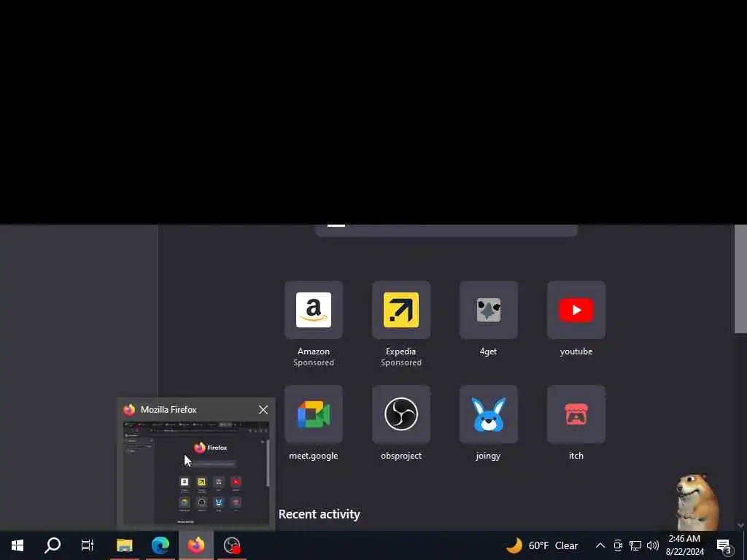Open Task View from the taskbar
Viewport: 747px width, 560px height.
point(88,545)
